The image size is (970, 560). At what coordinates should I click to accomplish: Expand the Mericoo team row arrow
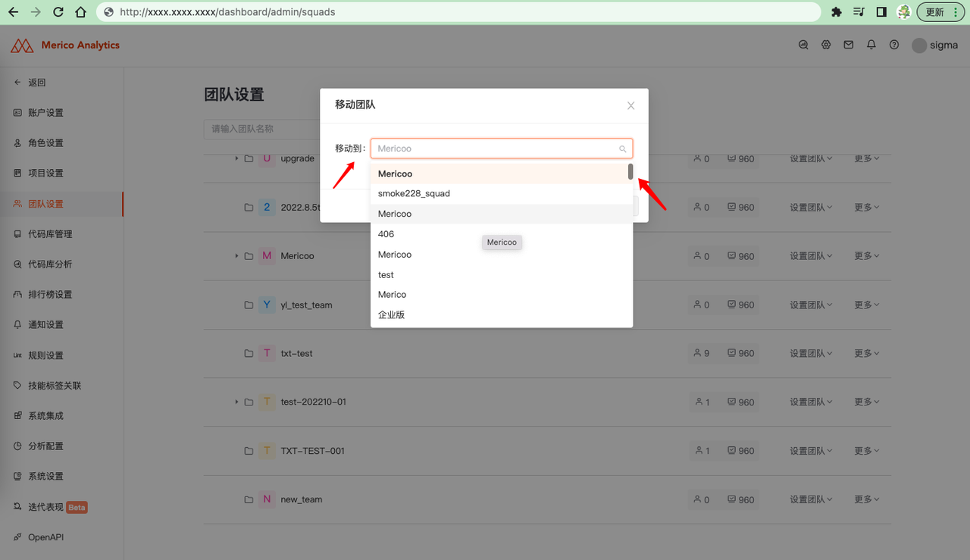236,256
